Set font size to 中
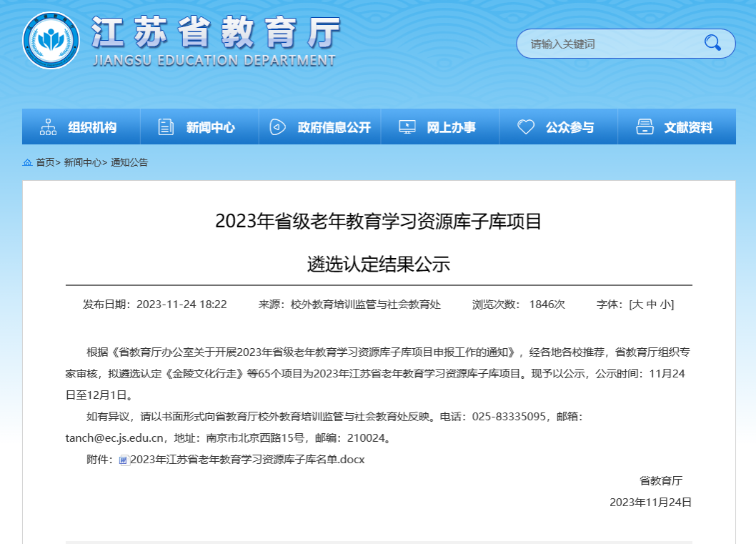The width and height of the screenshot is (756, 544). tap(652, 305)
